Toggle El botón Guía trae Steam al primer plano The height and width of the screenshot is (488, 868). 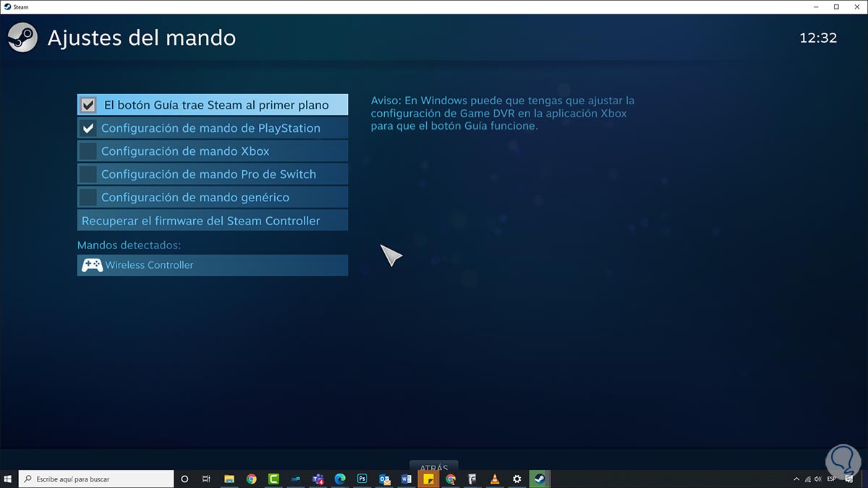click(212, 105)
